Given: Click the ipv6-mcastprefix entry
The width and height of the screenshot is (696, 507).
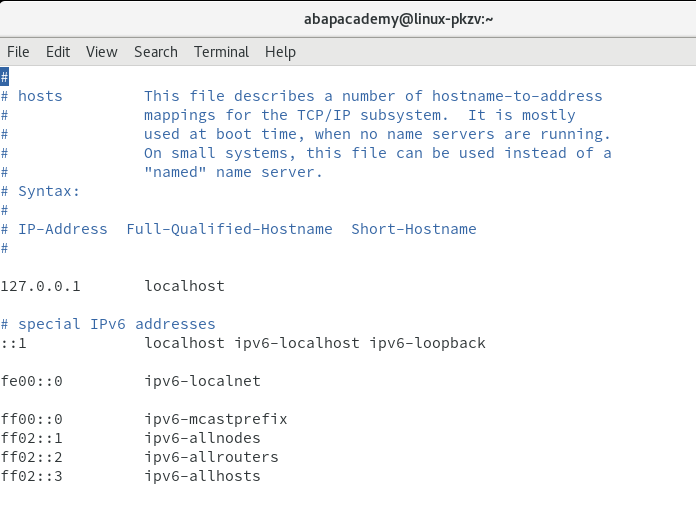Looking at the screenshot, I should coord(216,420).
